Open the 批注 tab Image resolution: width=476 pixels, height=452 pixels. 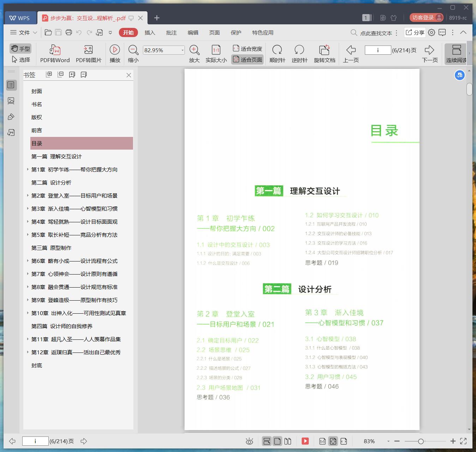[x=171, y=32]
